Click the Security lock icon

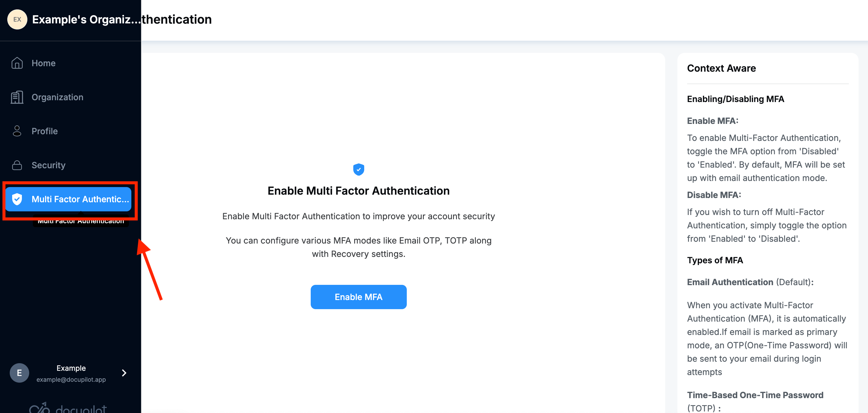coord(17,165)
